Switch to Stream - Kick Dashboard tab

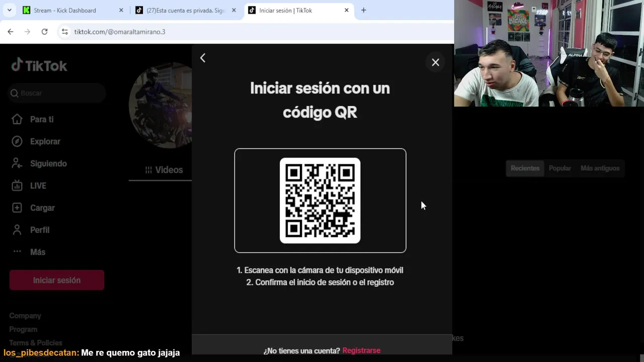[x=73, y=10]
